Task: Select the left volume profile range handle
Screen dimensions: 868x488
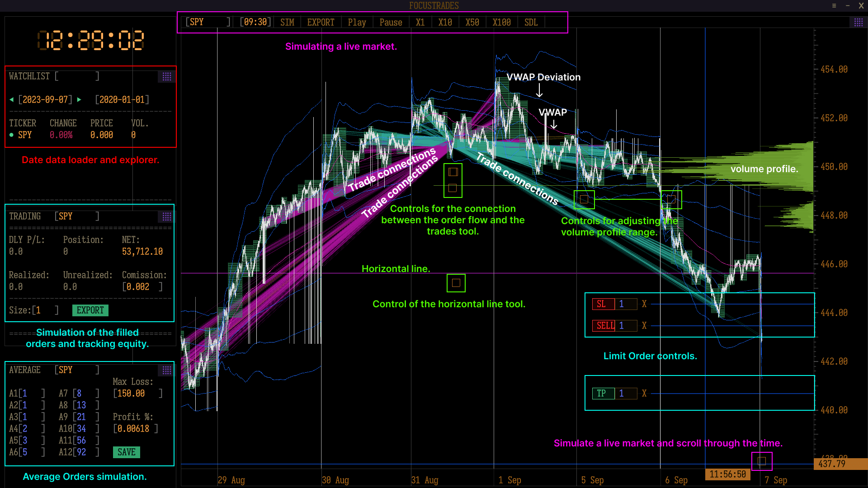Action: pyautogui.click(x=584, y=199)
